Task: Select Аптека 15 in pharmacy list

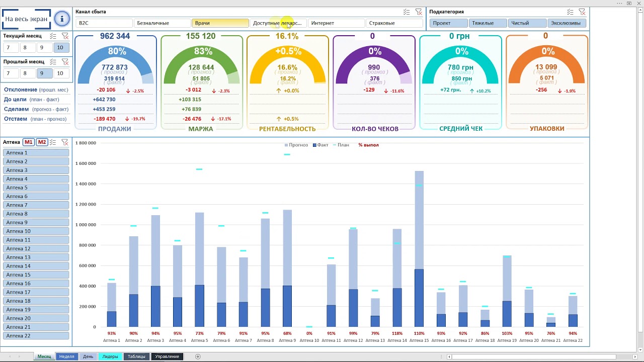Action: pos(36,275)
